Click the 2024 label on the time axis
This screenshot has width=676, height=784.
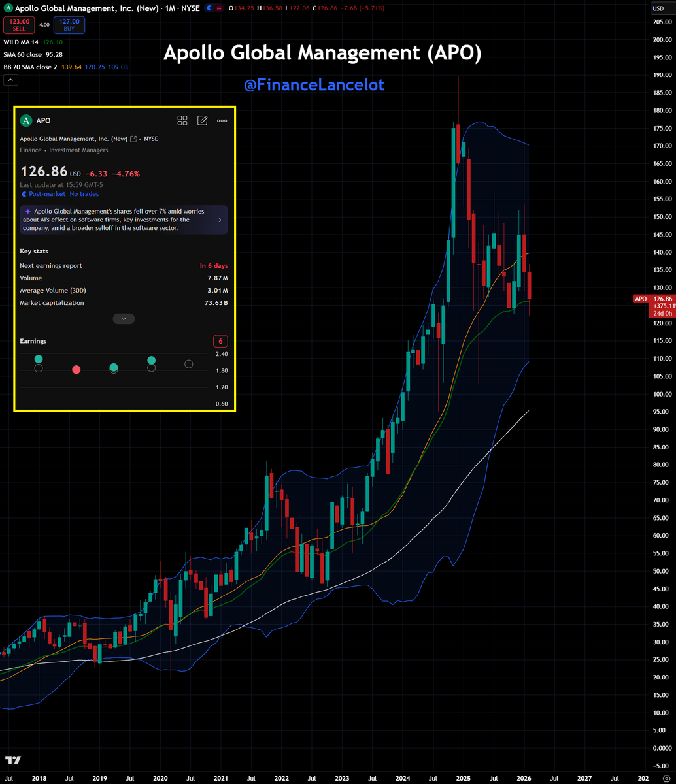pyautogui.click(x=403, y=778)
